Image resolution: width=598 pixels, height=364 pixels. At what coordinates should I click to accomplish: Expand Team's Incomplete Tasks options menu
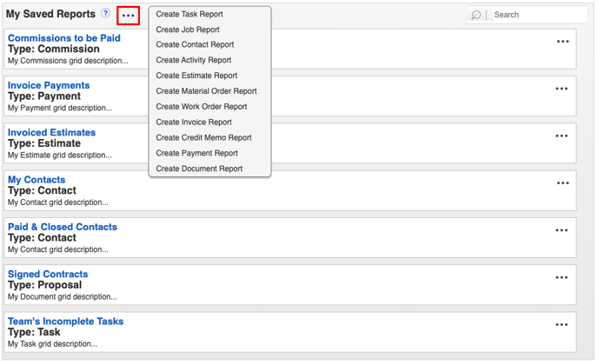[x=561, y=325]
